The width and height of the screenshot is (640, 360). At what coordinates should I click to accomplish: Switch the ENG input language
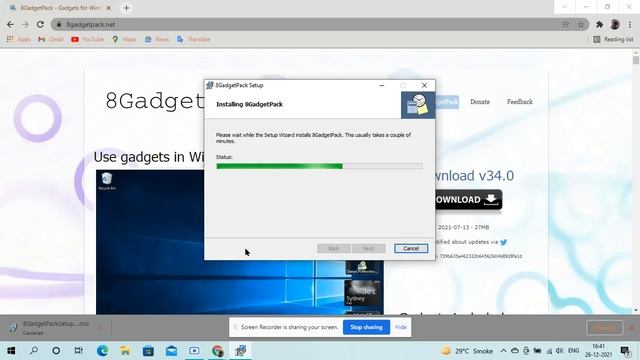(x=573, y=351)
